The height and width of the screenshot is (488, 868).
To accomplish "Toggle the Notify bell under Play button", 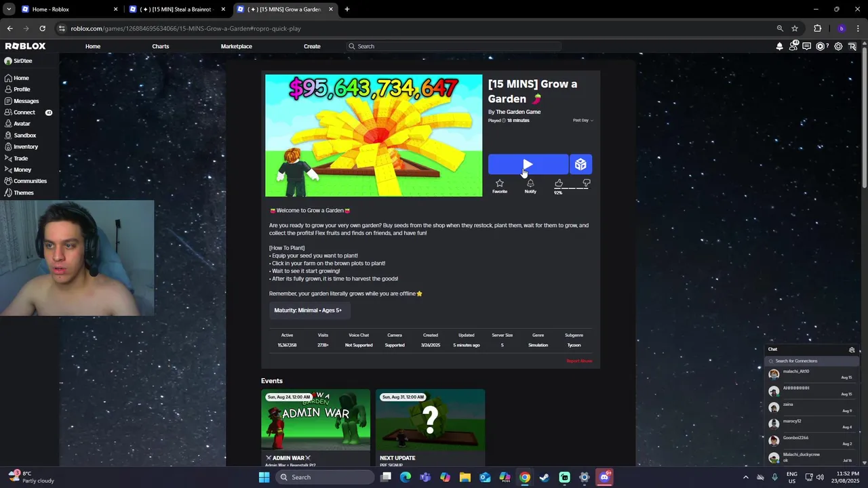I will click(530, 183).
